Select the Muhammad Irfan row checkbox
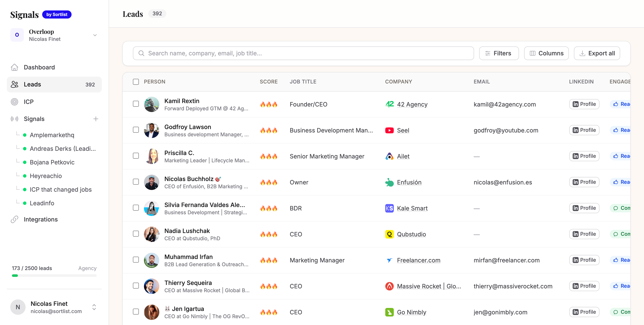The image size is (644, 325). point(136,260)
